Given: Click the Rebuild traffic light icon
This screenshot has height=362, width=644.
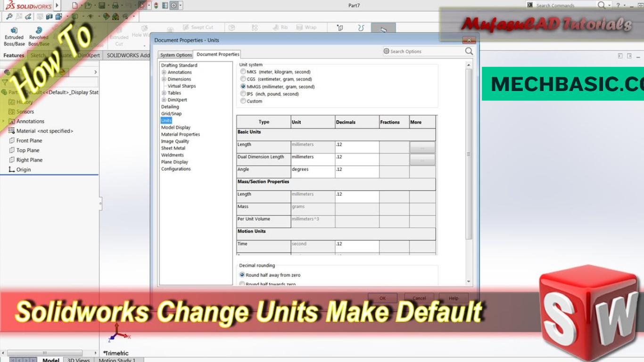Looking at the screenshot, I should 156,6.
